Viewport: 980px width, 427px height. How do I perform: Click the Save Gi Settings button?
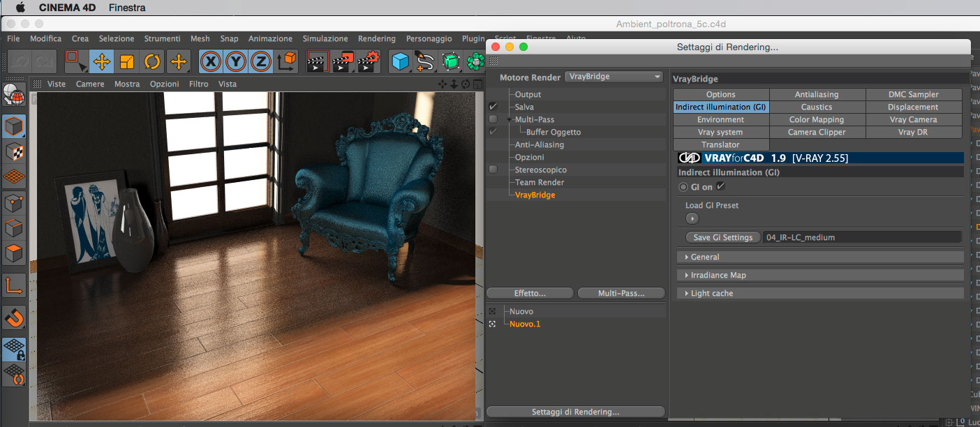coord(723,237)
